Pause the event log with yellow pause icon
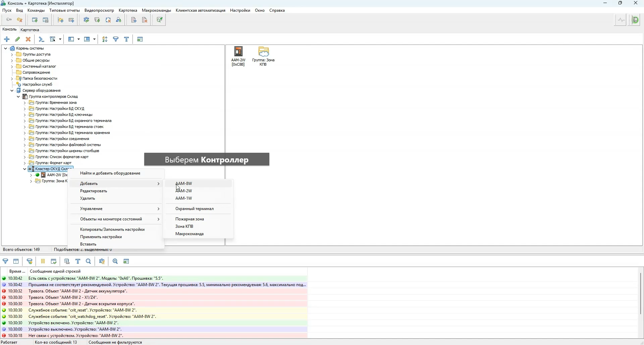The width and height of the screenshot is (644, 345). tap(43, 262)
